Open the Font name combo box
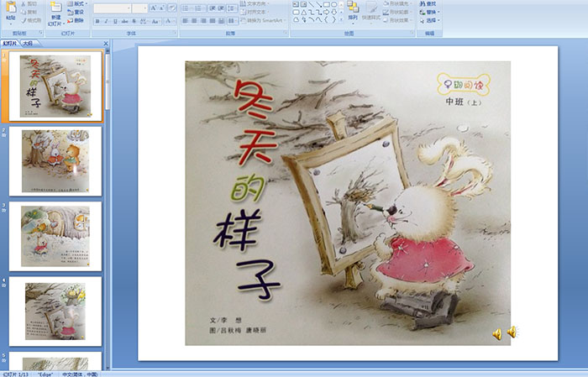588x377 pixels. click(x=112, y=8)
